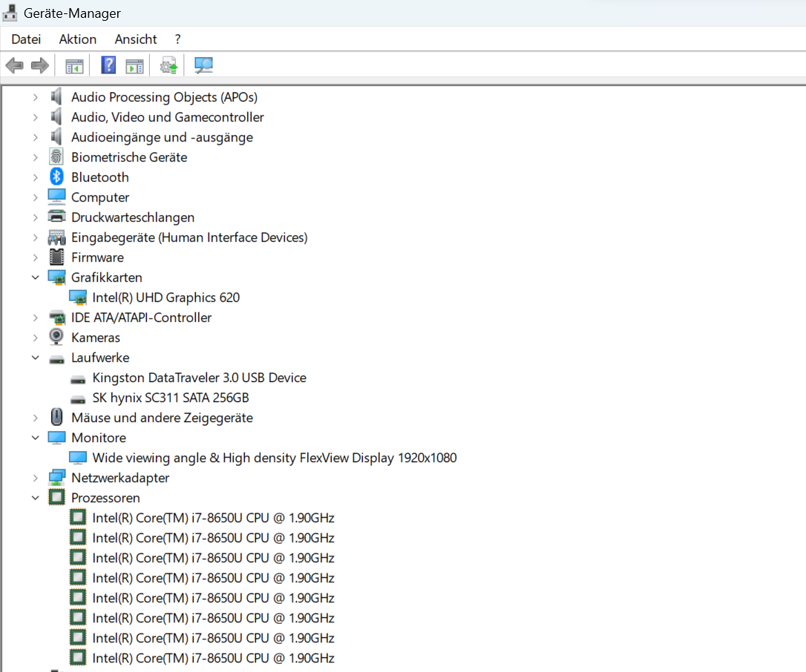Open the ? help menu
Image resolution: width=806 pixels, height=672 pixels.
click(178, 39)
